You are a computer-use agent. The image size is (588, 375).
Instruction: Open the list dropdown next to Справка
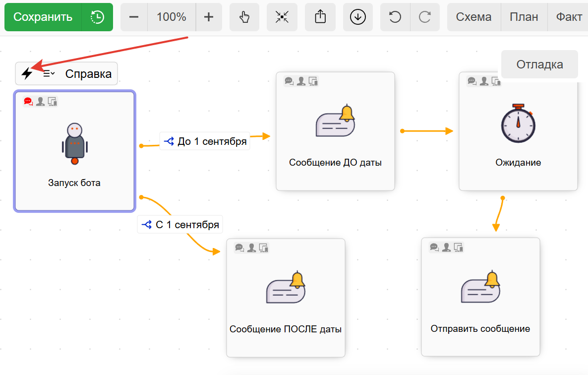(x=49, y=74)
